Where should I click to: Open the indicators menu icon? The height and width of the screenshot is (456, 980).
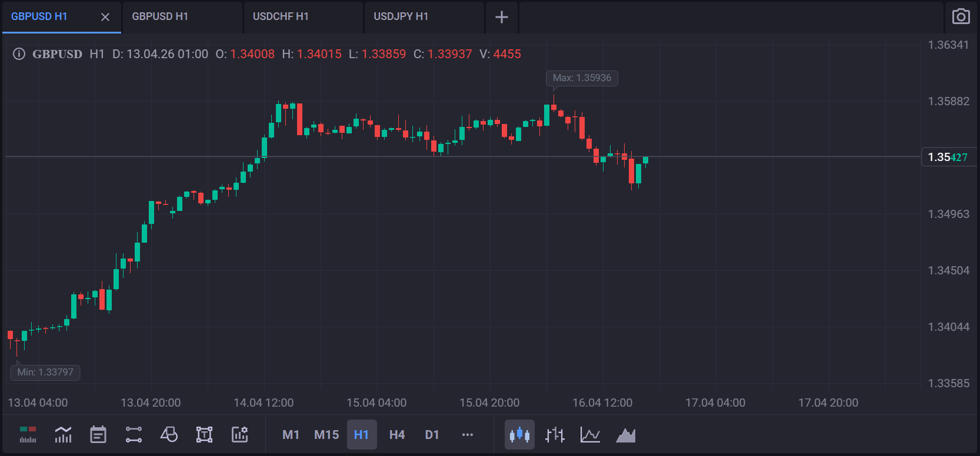tap(63, 435)
